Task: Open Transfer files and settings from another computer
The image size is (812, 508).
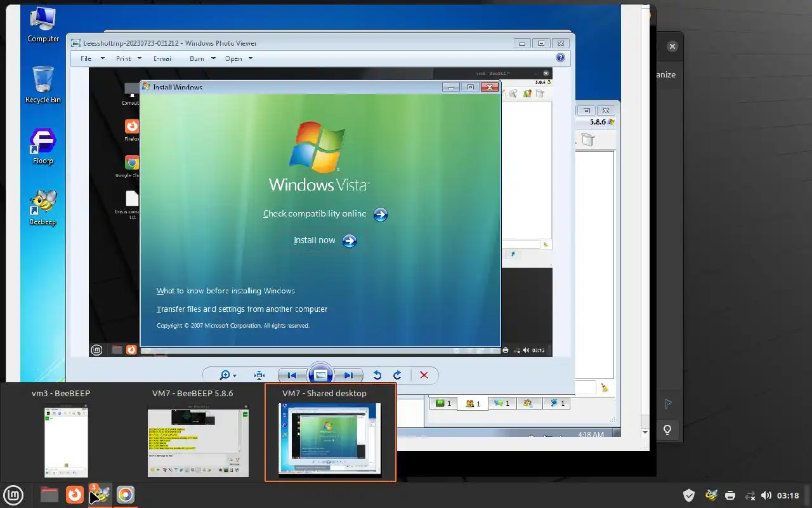Action: tap(242, 309)
